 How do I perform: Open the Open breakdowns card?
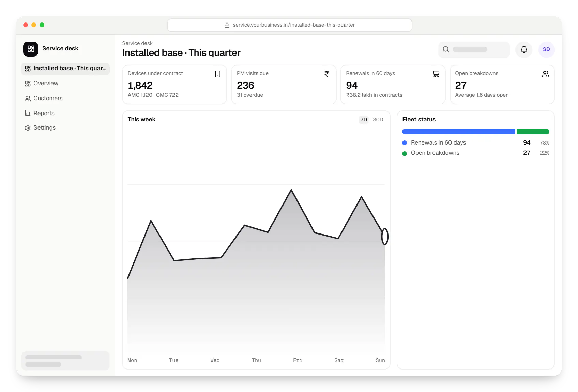pos(502,85)
